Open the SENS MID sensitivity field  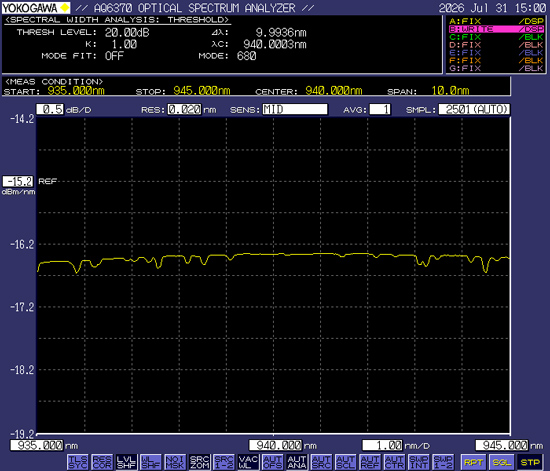295,109
